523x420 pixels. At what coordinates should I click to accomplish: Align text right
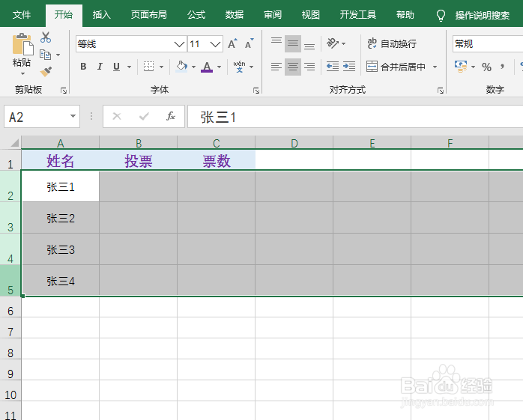309,67
